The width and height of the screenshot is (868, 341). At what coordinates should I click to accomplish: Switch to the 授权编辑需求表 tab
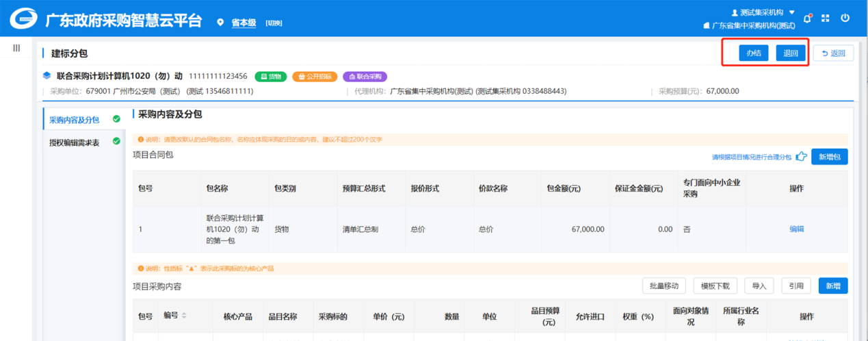pos(74,142)
